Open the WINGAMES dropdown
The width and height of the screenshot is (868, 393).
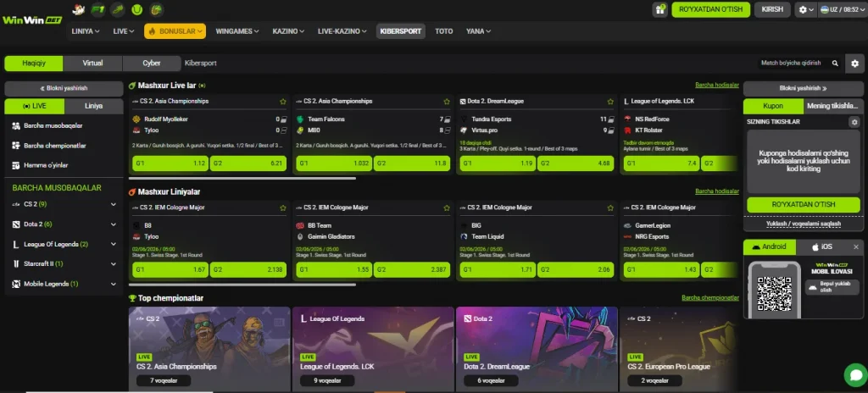237,31
